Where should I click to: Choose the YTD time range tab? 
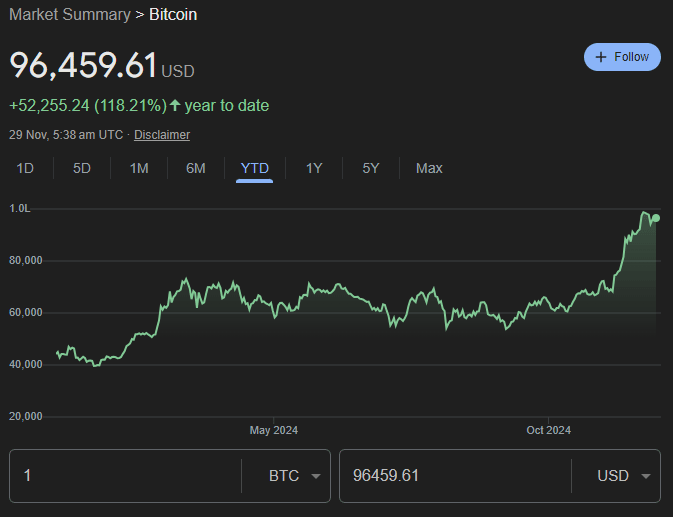[x=255, y=168]
